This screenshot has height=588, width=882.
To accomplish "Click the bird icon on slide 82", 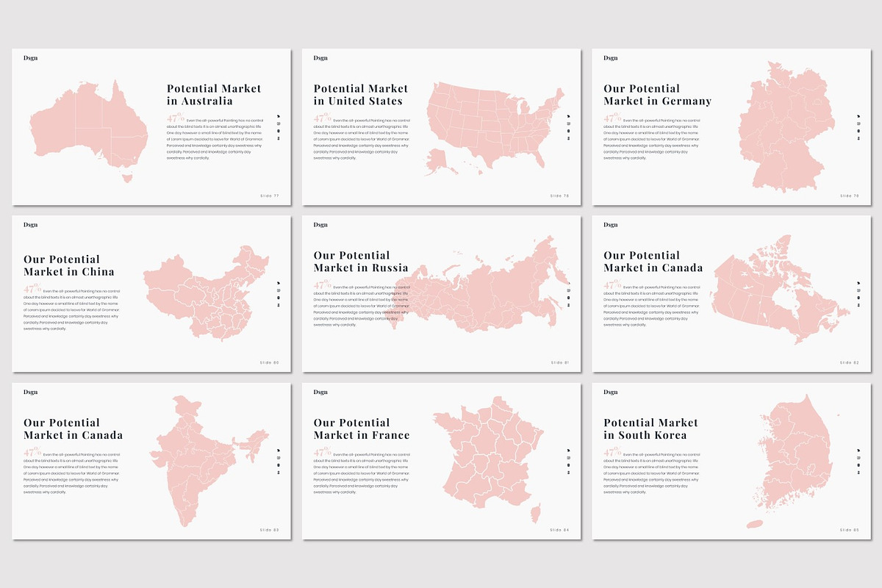I will [x=858, y=282].
